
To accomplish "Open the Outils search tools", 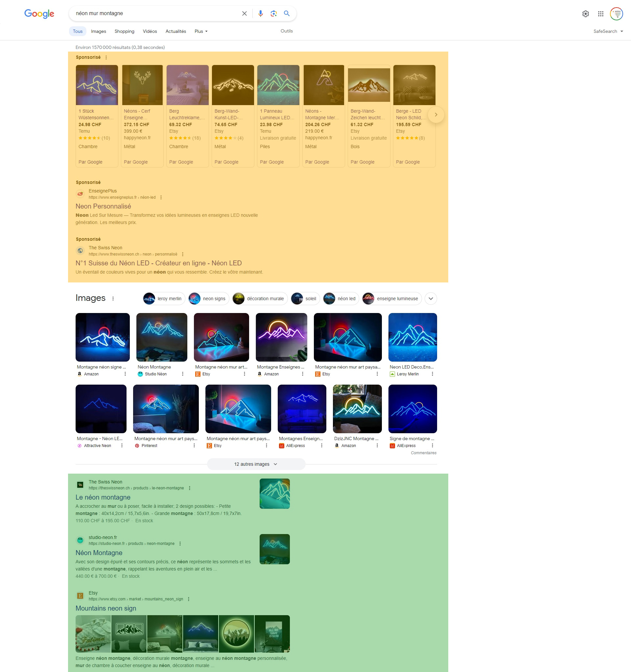I will pos(287,31).
